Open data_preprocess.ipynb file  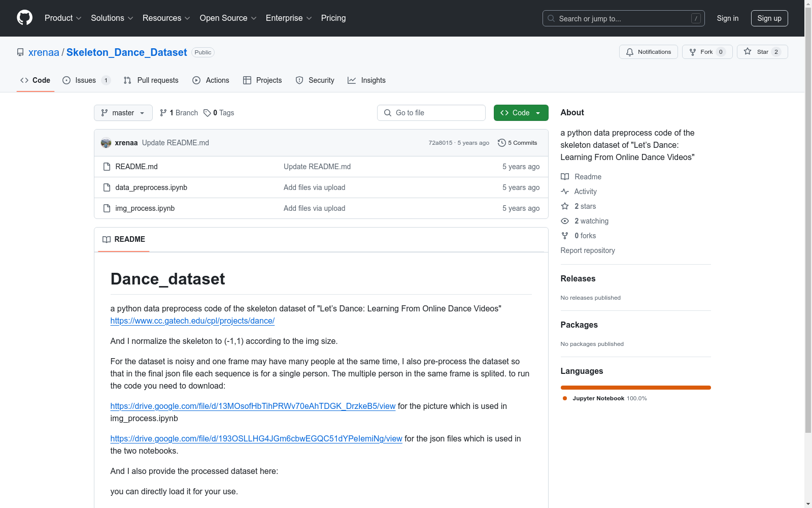(151, 187)
